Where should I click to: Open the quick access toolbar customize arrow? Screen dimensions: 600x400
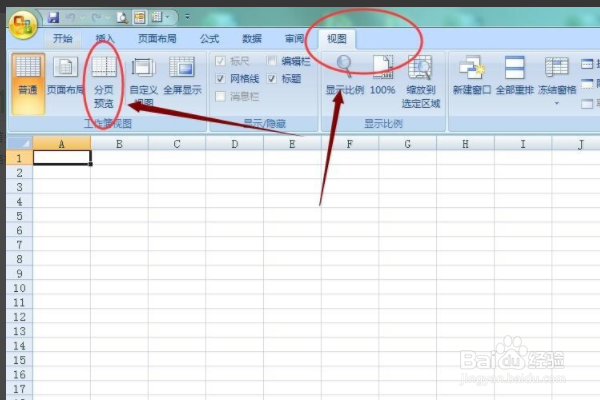(x=187, y=17)
